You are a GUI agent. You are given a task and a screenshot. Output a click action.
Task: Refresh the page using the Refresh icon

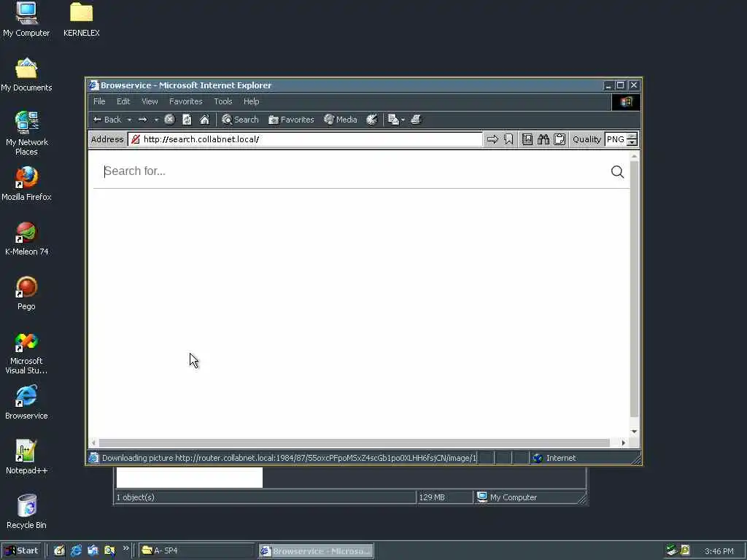tap(187, 120)
